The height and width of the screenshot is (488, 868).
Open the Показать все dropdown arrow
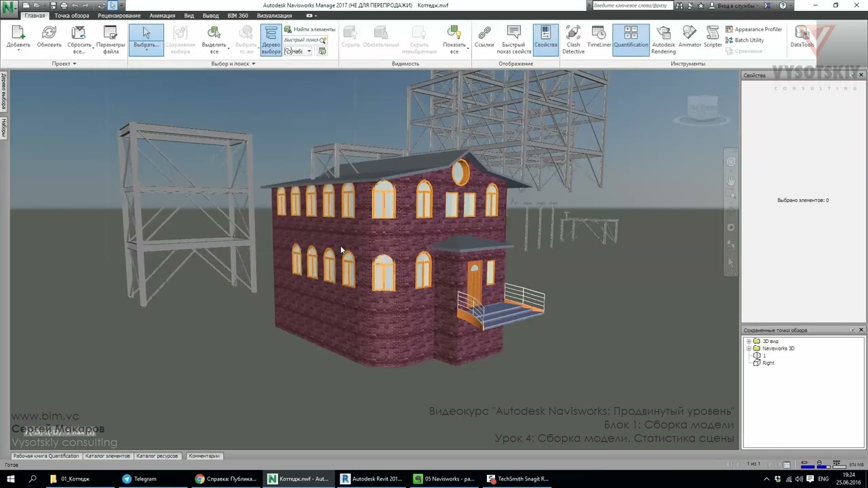point(469,48)
